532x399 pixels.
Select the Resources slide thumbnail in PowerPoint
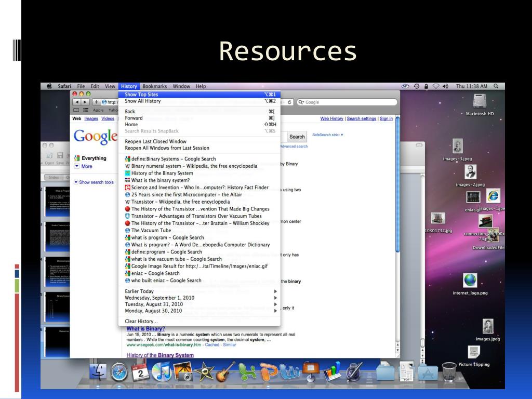point(57,341)
